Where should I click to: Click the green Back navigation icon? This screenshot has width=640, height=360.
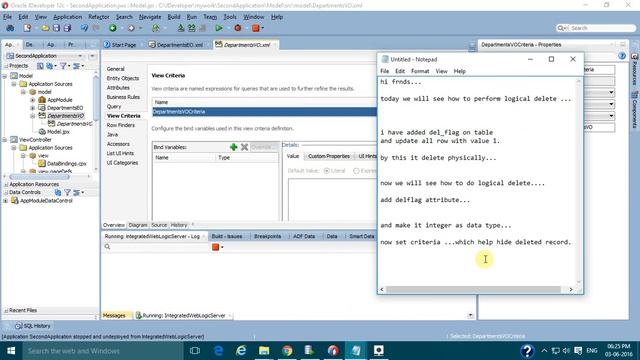click(113, 28)
